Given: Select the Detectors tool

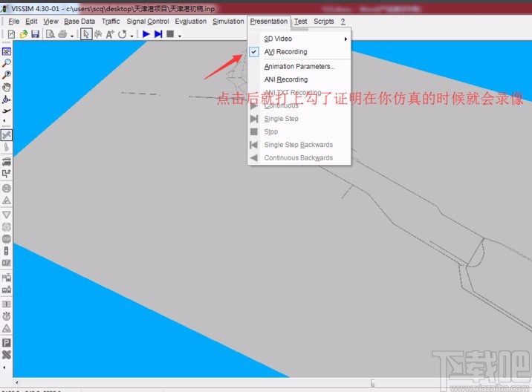Looking at the screenshot, I should pos(7,263).
